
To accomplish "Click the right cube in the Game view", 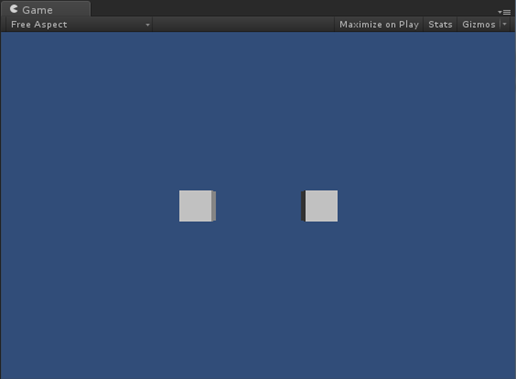I will [319, 206].
